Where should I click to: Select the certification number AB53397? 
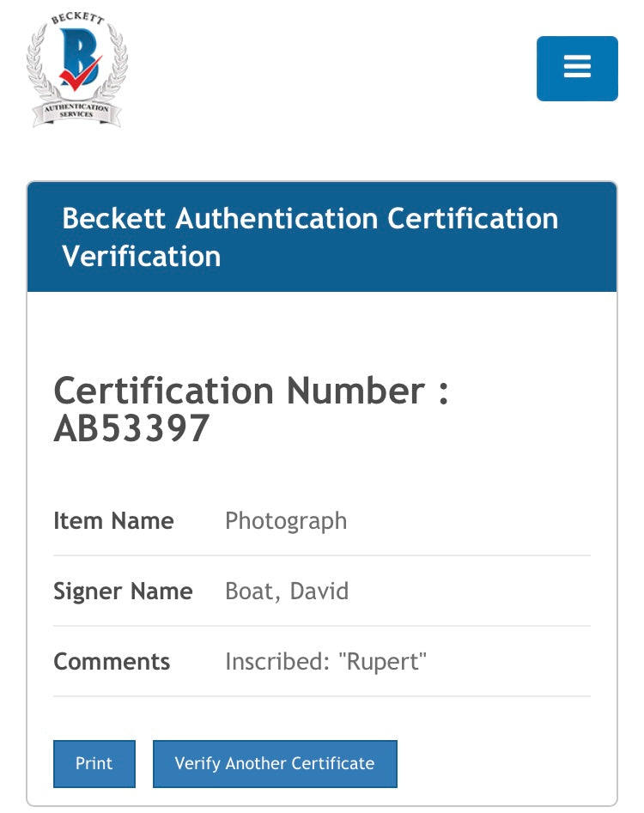(x=131, y=429)
